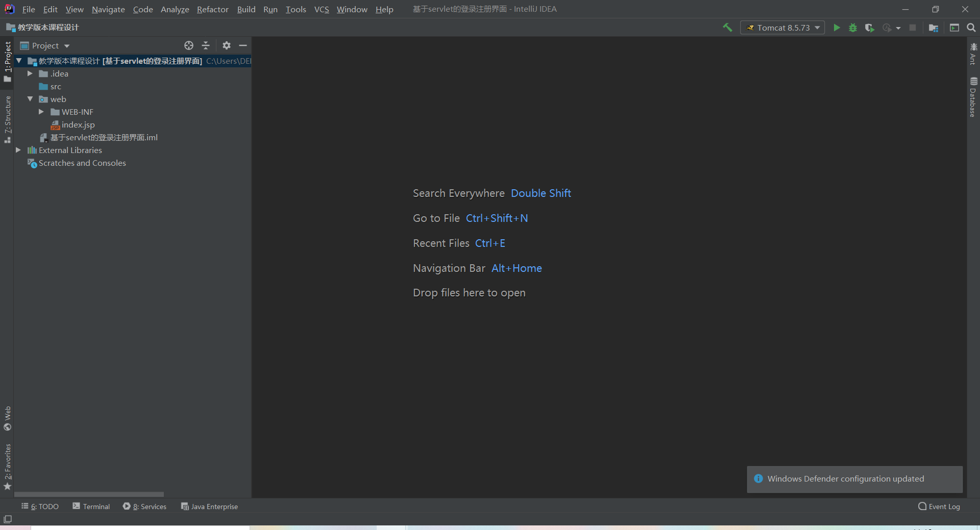Run Tomcat with the green play icon
Viewport: 980px width, 530px height.
pos(837,28)
